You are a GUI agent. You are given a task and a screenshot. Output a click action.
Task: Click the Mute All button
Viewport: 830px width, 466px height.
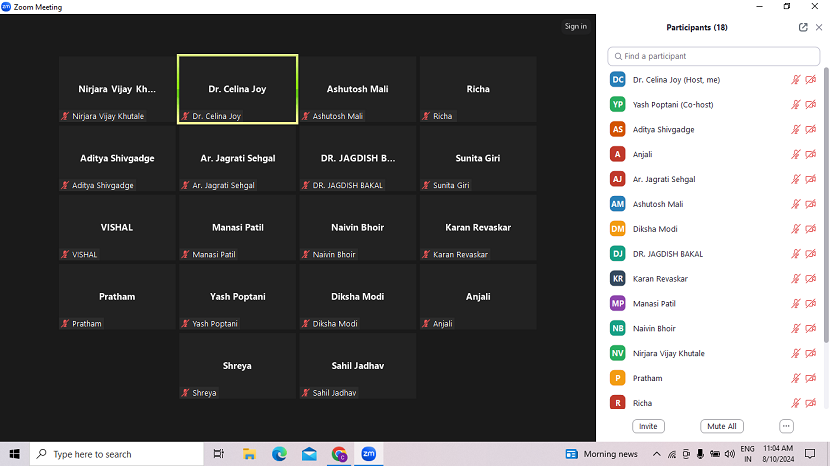721,426
